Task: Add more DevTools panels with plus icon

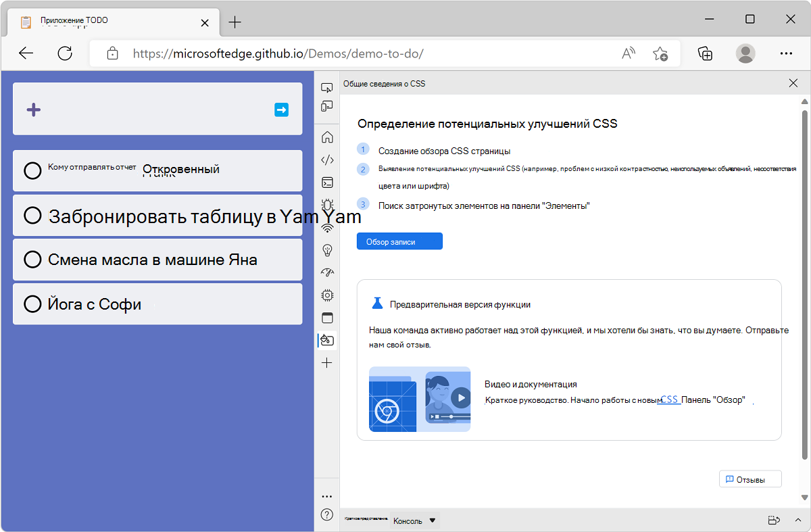Action: 327,362
